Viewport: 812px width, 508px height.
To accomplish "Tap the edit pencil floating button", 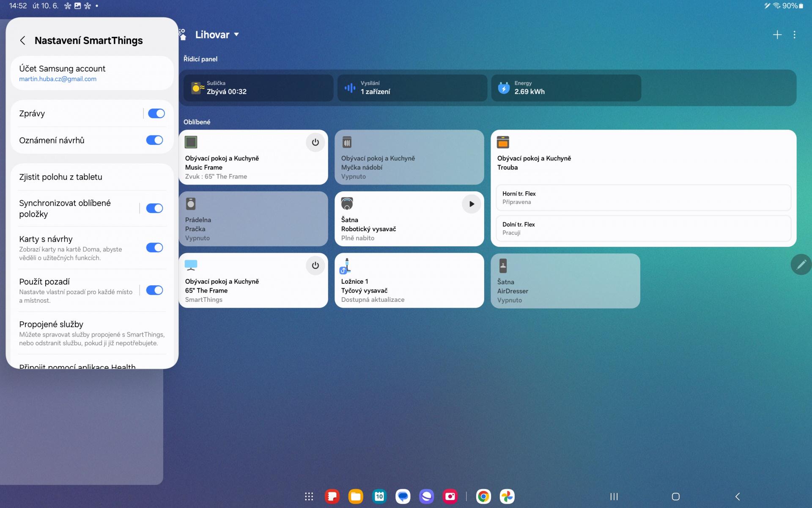I will (801, 265).
